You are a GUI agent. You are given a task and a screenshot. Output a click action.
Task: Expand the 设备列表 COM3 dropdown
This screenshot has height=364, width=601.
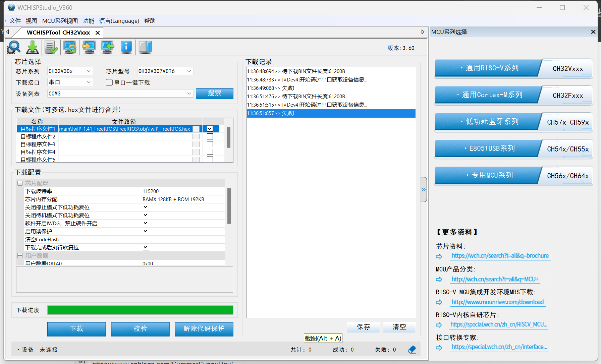pyautogui.click(x=189, y=94)
